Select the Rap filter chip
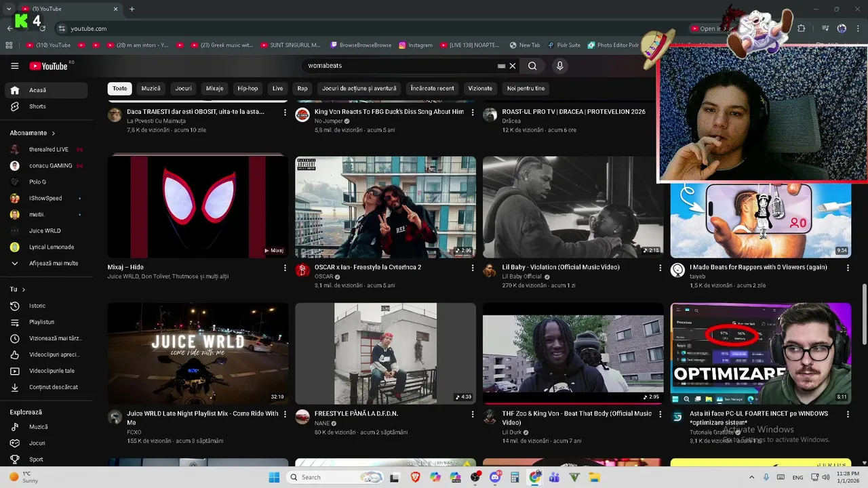868x488 pixels. point(302,88)
